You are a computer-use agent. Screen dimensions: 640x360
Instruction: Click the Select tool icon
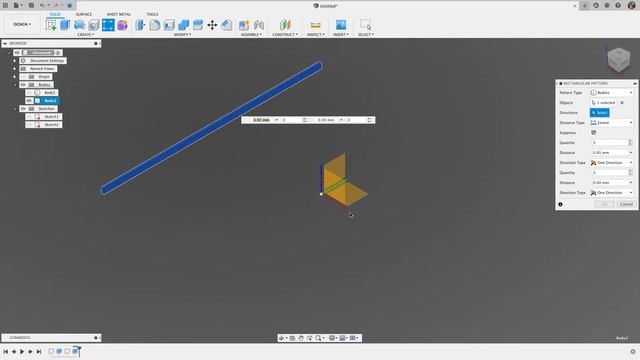coord(366,25)
